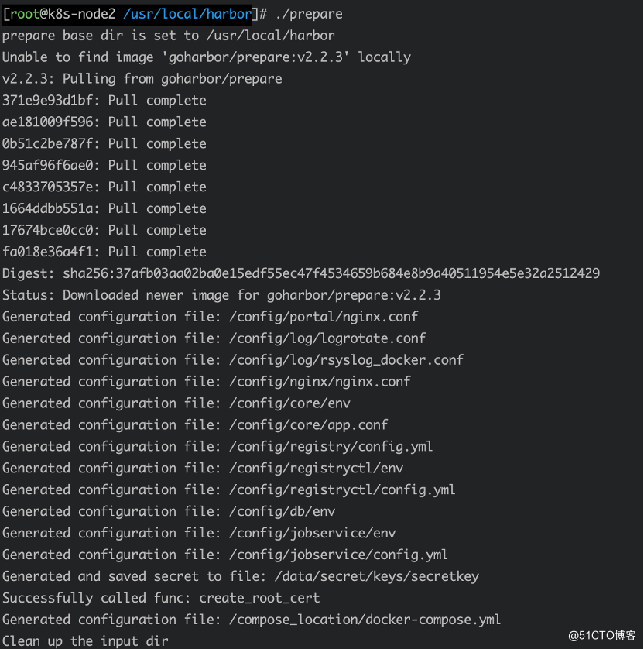This screenshot has height=649, width=644.
Task: Click the 371e9e93d1bf layer ID
Action: 47,101
